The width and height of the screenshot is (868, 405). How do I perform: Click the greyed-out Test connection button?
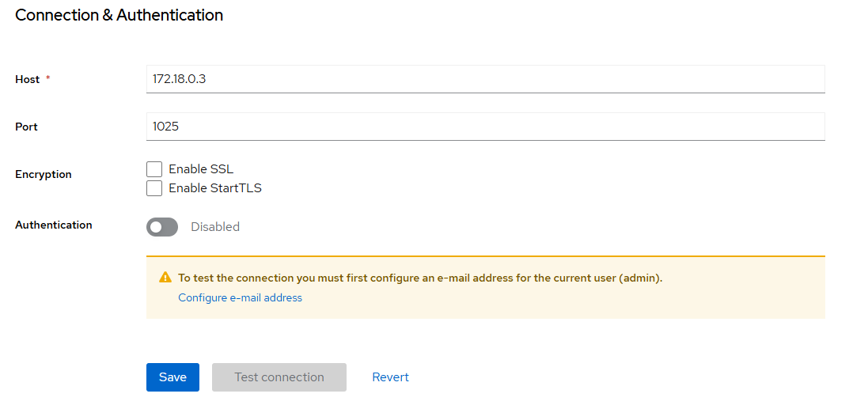tap(279, 377)
